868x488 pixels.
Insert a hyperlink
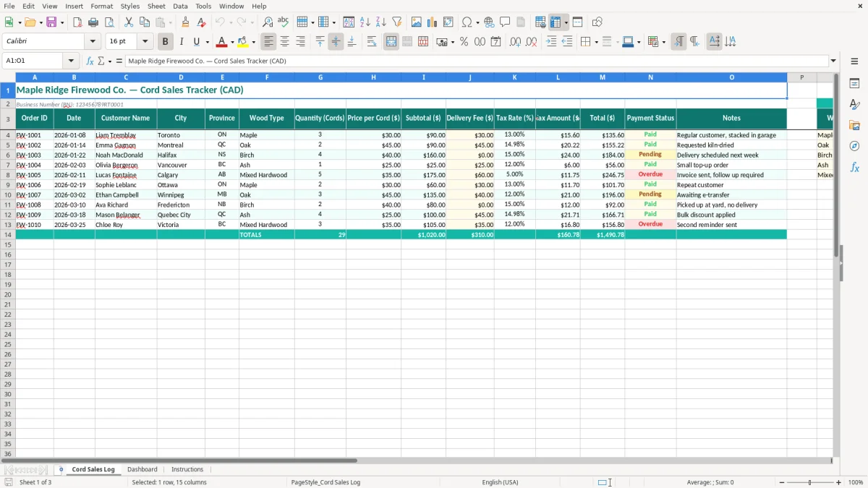(x=489, y=22)
